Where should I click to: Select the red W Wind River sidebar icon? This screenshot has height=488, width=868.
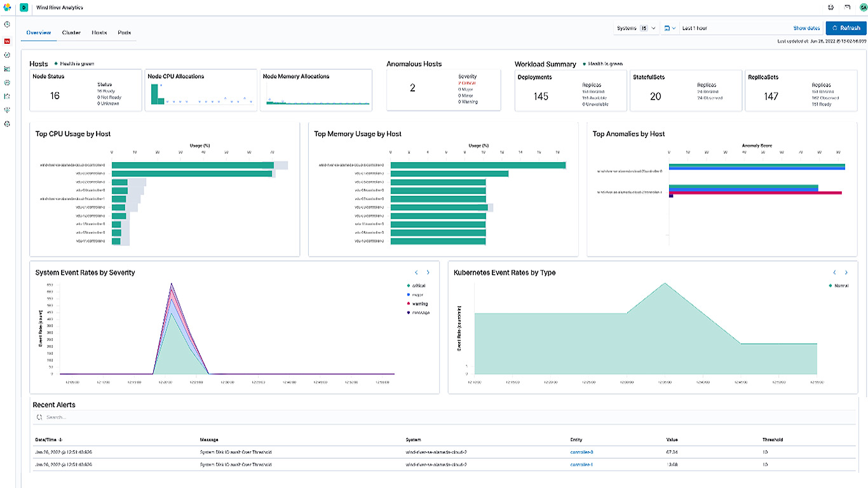[x=7, y=41]
